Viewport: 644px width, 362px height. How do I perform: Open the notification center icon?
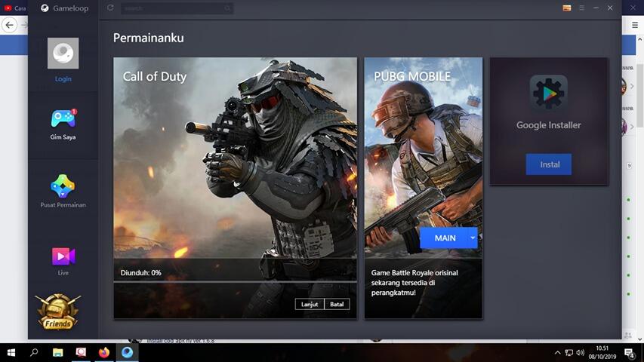point(630,352)
